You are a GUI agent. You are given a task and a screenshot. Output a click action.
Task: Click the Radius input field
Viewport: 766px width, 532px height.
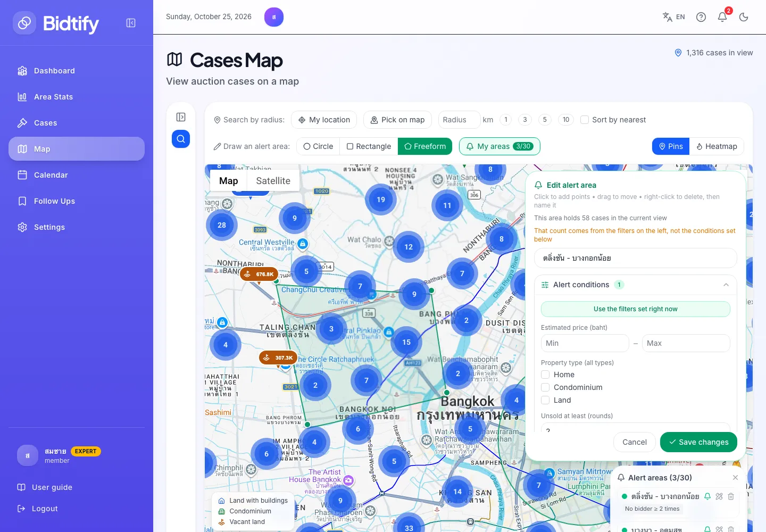pyautogui.click(x=459, y=120)
